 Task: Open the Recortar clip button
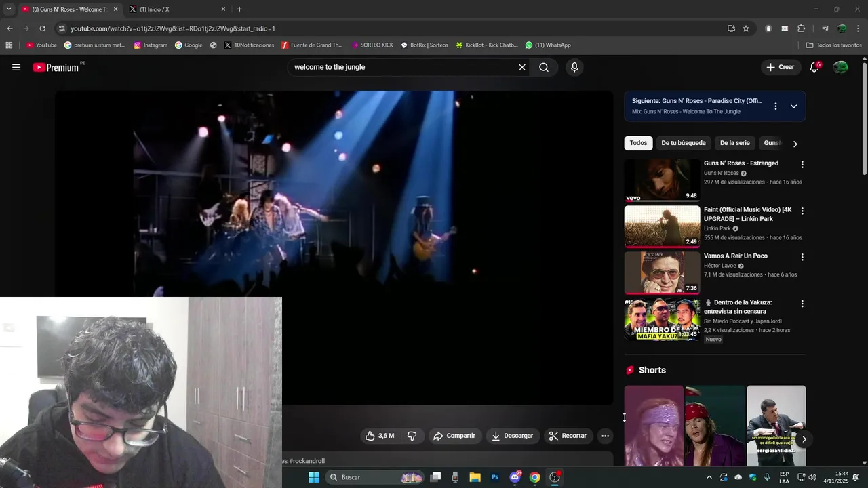[568, 436]
